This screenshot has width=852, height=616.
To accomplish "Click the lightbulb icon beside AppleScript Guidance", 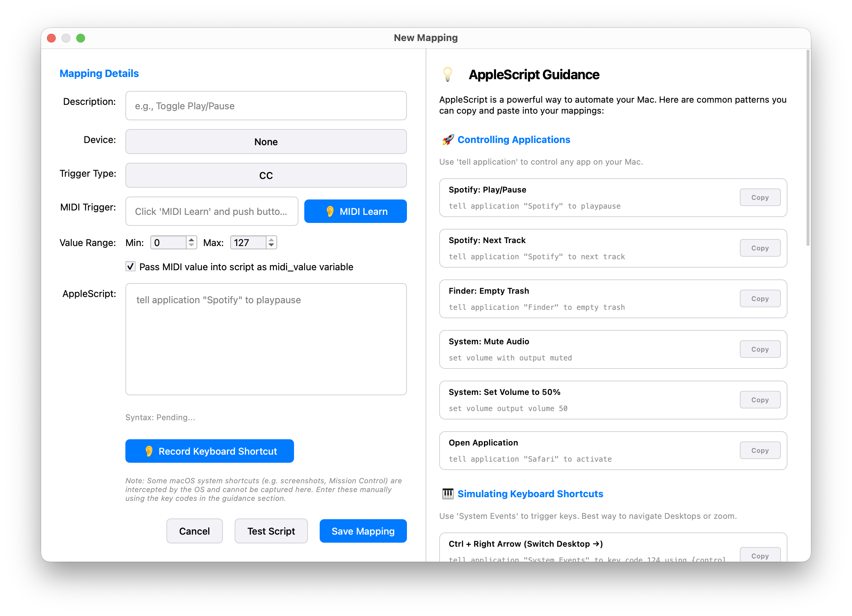I will click(x=448, y=74).
